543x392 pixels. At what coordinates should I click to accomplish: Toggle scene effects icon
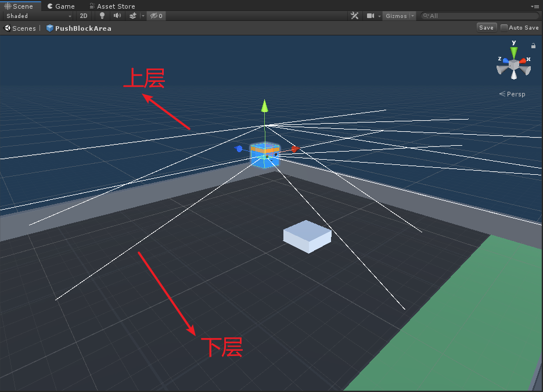coord(132,16)
